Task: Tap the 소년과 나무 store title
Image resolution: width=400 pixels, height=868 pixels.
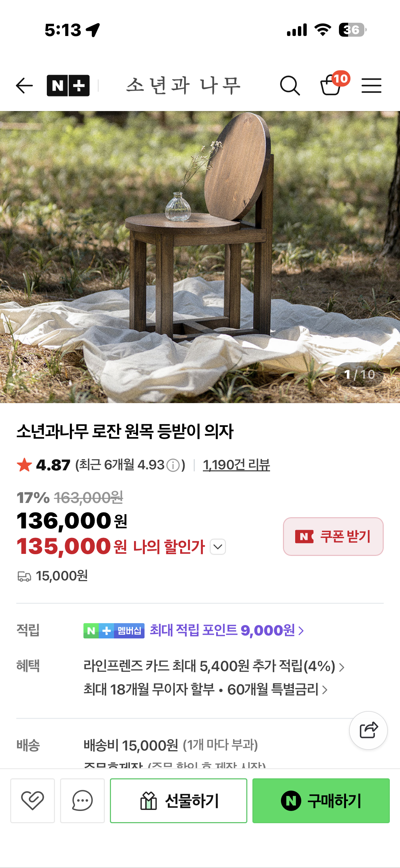Action: pos(184,85)
